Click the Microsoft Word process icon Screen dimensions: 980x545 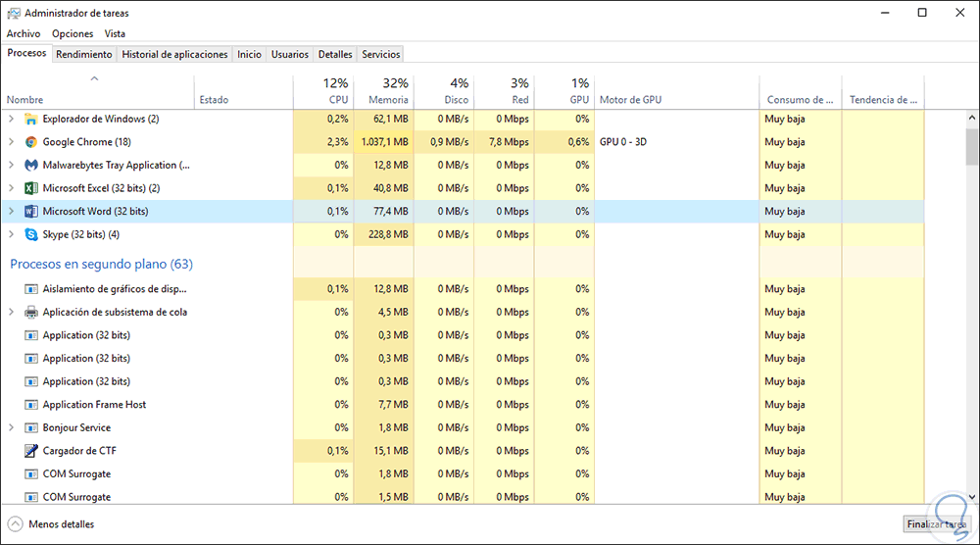tap(31, 212)
